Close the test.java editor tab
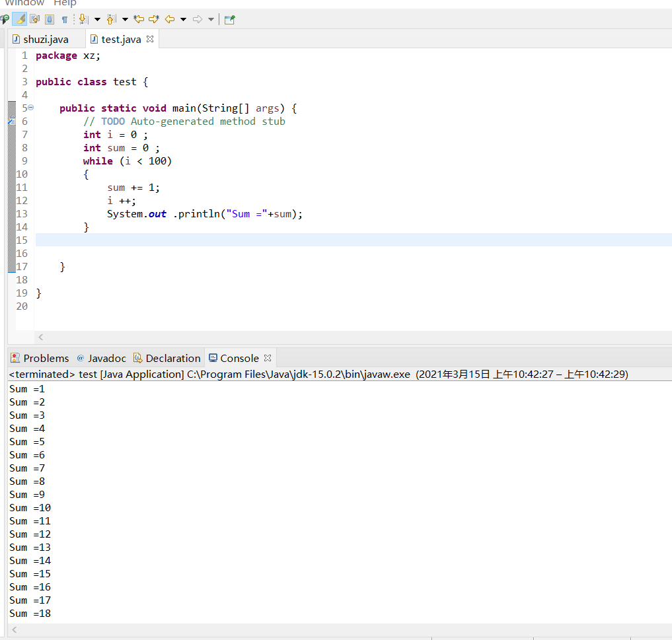This screenshot has width=672, height=640. click(x=150, y=39)
